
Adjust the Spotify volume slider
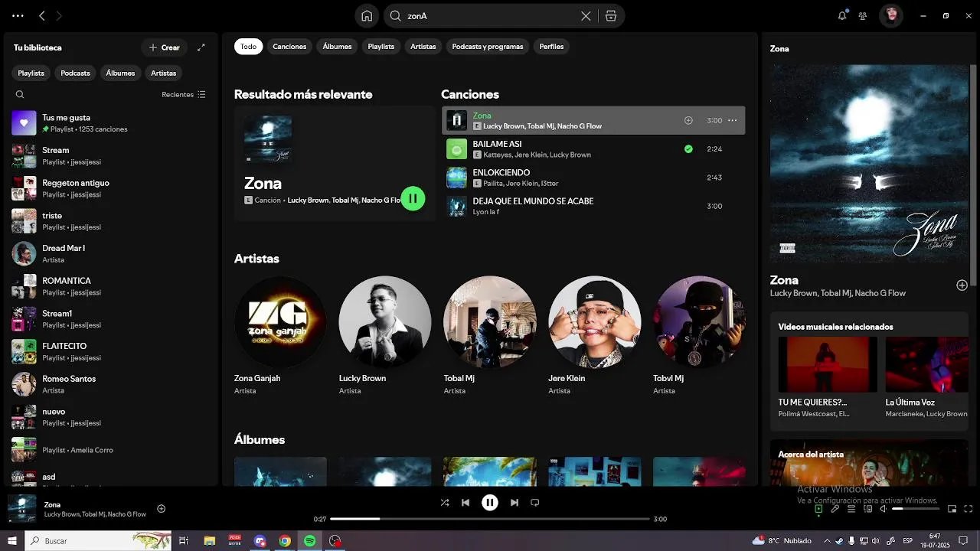click(x=916, y=509)
